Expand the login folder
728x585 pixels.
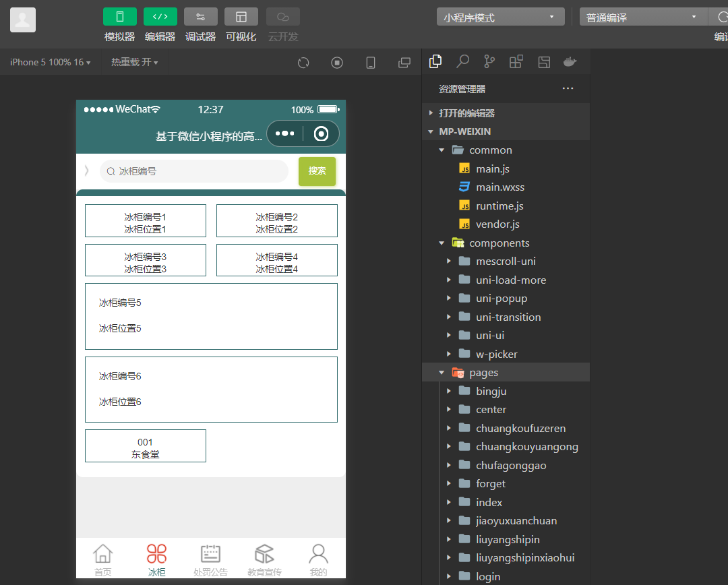pyautogui.click(x=506, y=576)
